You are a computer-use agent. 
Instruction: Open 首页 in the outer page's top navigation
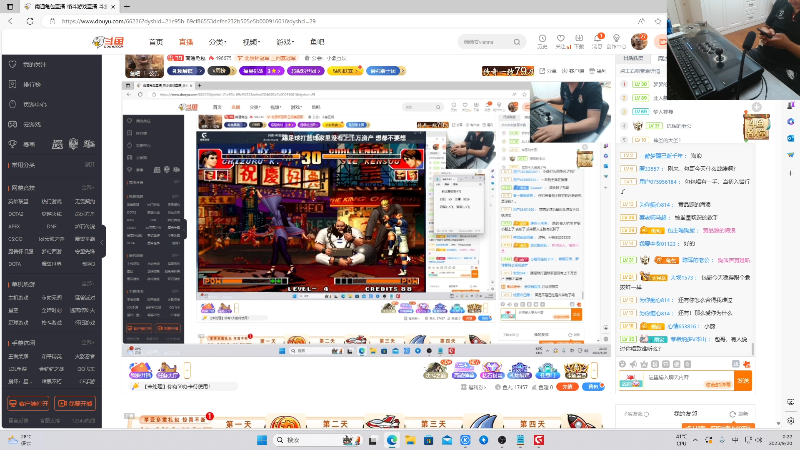coord(156,42)
